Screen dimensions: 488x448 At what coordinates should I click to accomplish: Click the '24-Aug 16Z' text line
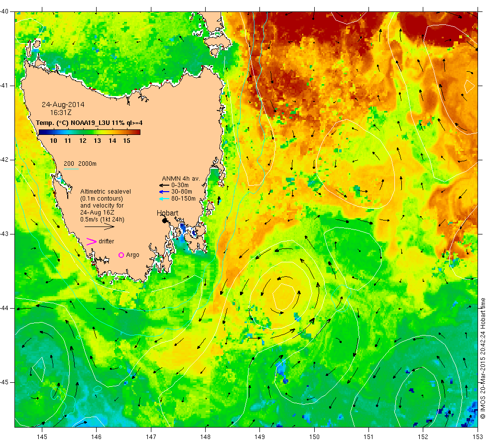click(97, 213)
